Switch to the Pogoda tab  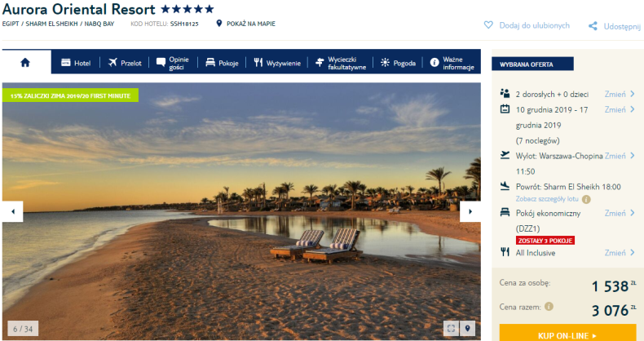398,63
